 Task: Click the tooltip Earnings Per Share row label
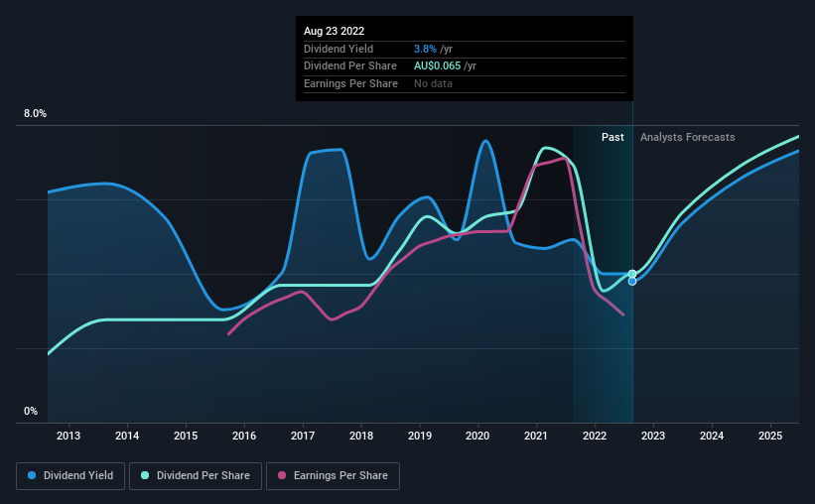pos(350,83)
